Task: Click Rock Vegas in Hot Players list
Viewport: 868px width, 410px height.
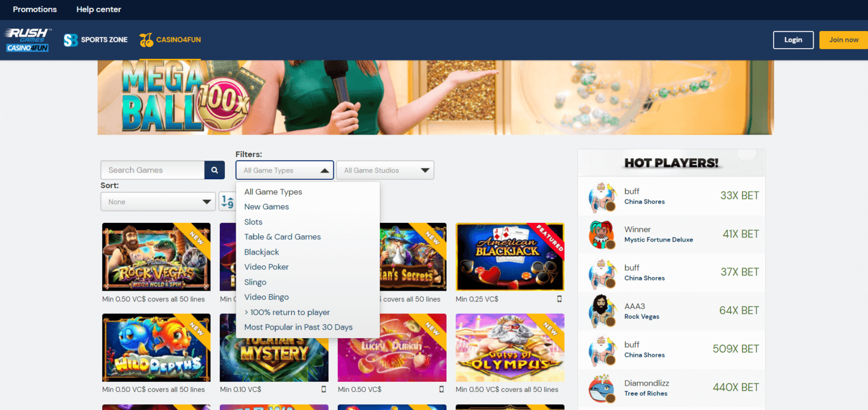Action: 642,317
